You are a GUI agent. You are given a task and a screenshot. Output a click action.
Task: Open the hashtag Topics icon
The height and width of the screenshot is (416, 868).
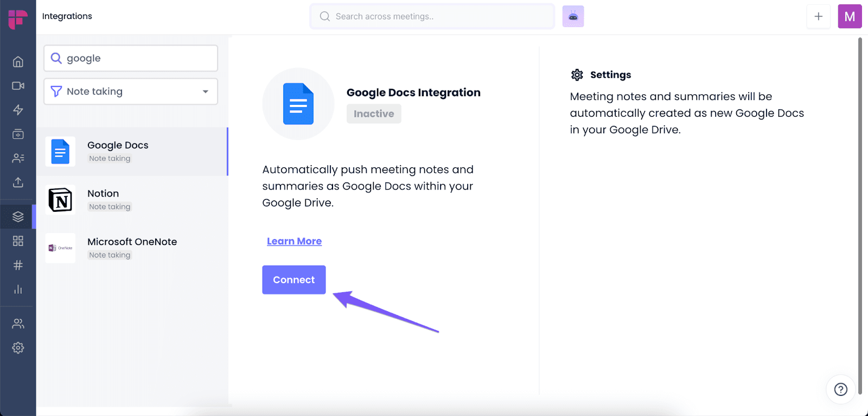click(18, 265)
